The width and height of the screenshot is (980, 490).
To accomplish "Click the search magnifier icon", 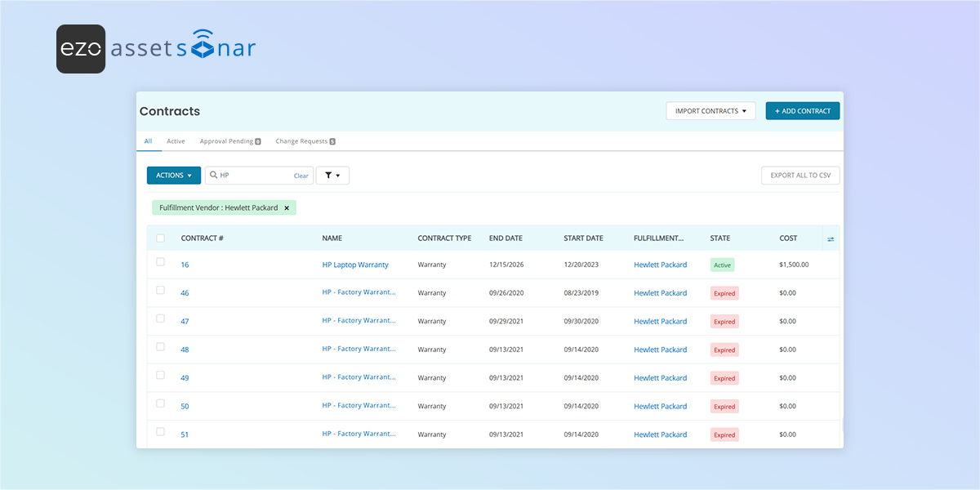I will click(213, 176).
